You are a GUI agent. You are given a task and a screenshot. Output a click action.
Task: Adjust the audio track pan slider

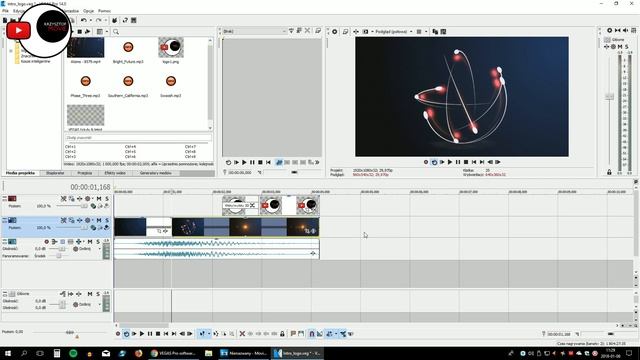click(59, 256)
